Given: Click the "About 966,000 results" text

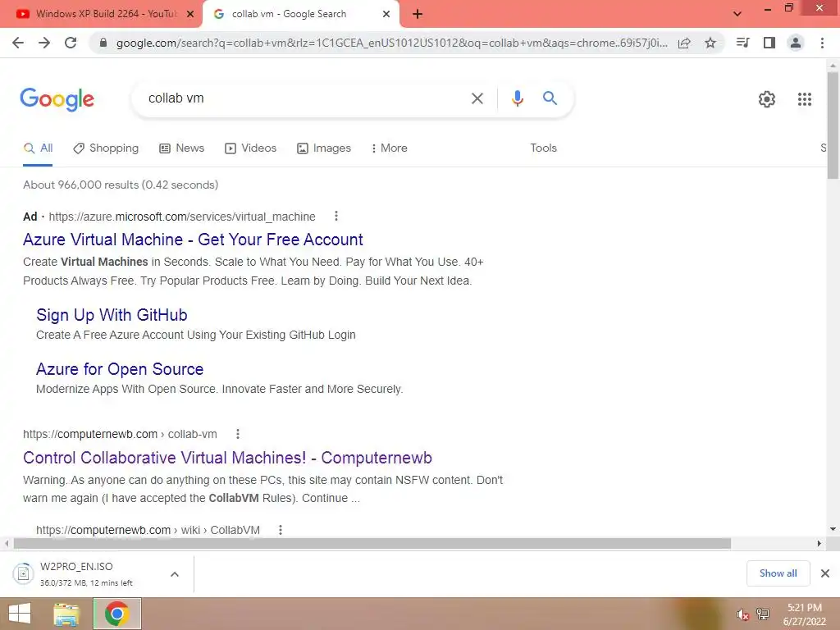Looking at the screenshot, I should click(x=121, y=185).
